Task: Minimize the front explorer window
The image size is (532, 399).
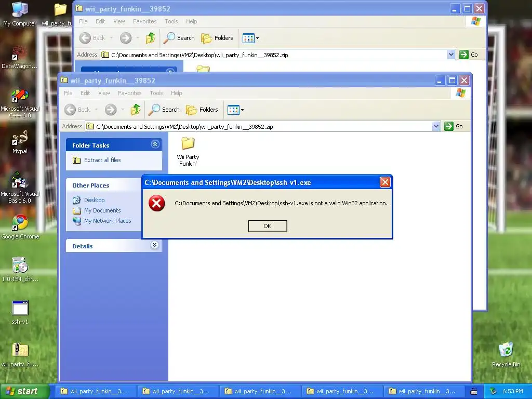Action: pos(440,81)
